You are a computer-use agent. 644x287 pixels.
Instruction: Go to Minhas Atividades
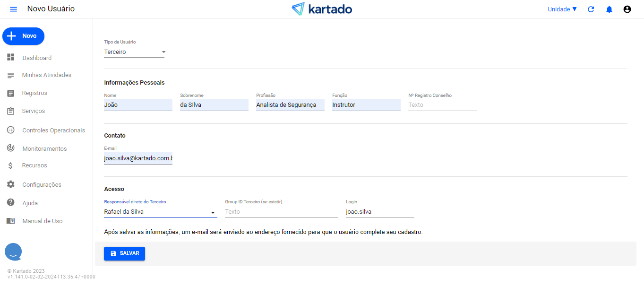[x=46, y=75]
